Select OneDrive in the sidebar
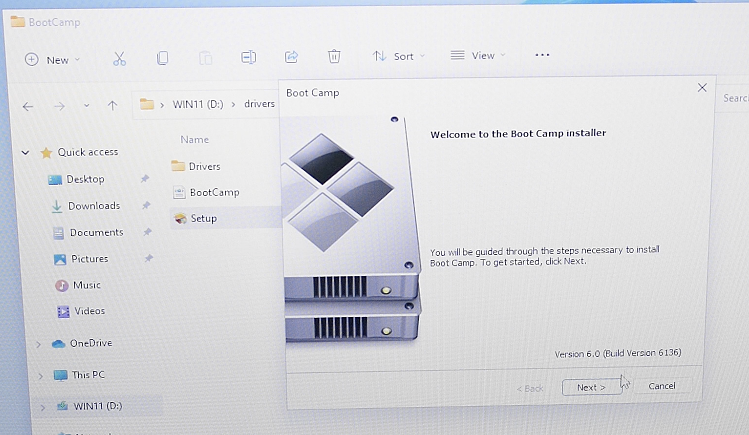This screenshot has width=749, height=435. tap(91, 343)
